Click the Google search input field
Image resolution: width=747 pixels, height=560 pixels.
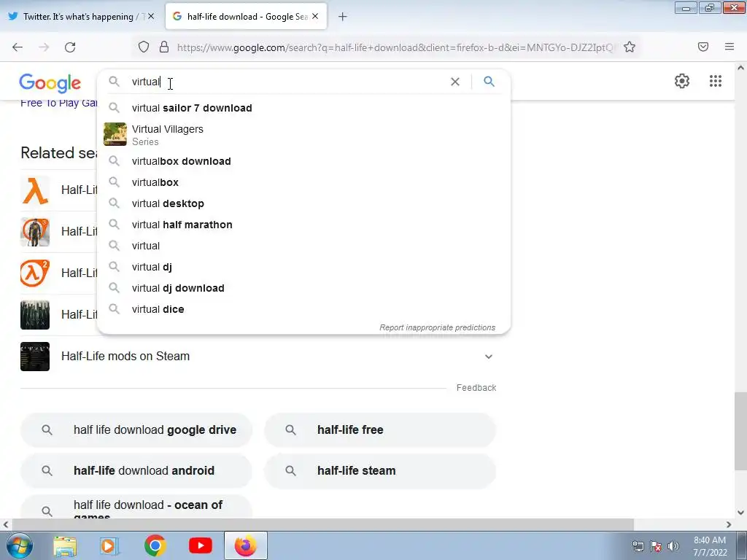click(x=286, y=82)
